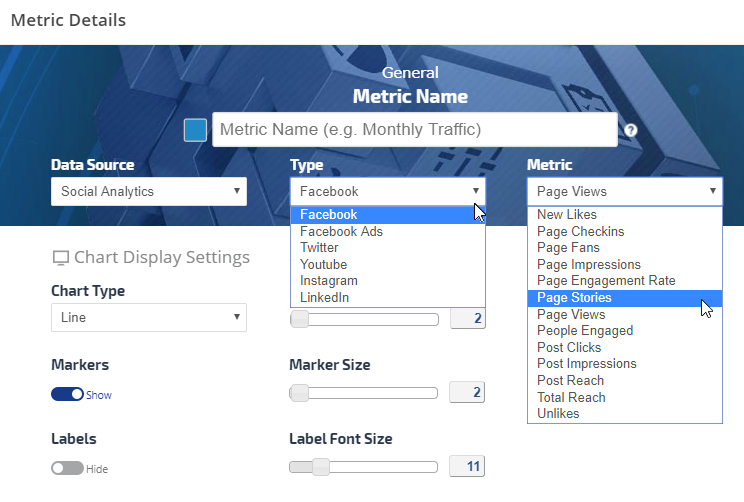The width and height of the screenshot is (744, 502).
Task: Click the blue metric color swatch
Action: click(196, 130)
